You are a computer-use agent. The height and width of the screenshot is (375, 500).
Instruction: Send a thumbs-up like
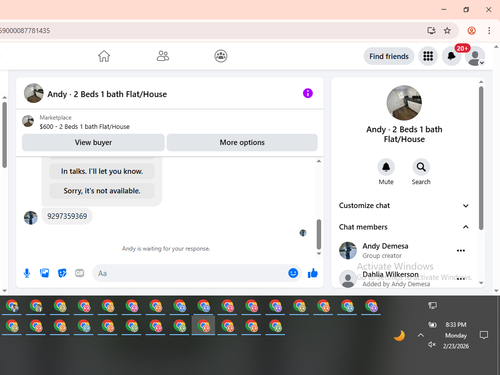(x=313, y=273)
